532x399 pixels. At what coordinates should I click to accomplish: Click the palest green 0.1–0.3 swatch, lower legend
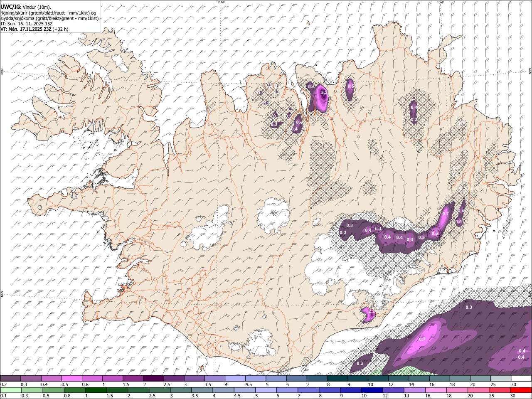tap(11, 390)
